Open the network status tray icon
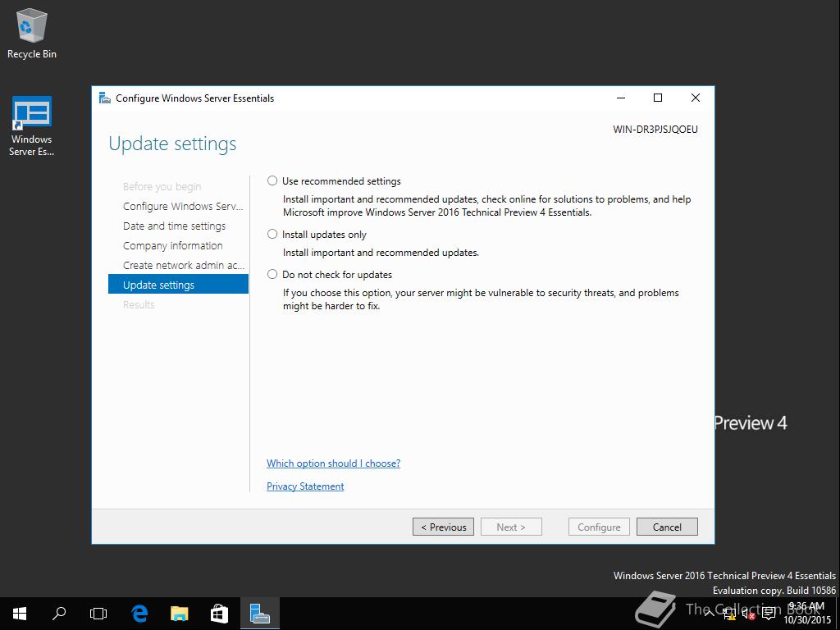The width and height of the screenshot is (840, 630). pyautogui.click(x=728, y=614)
